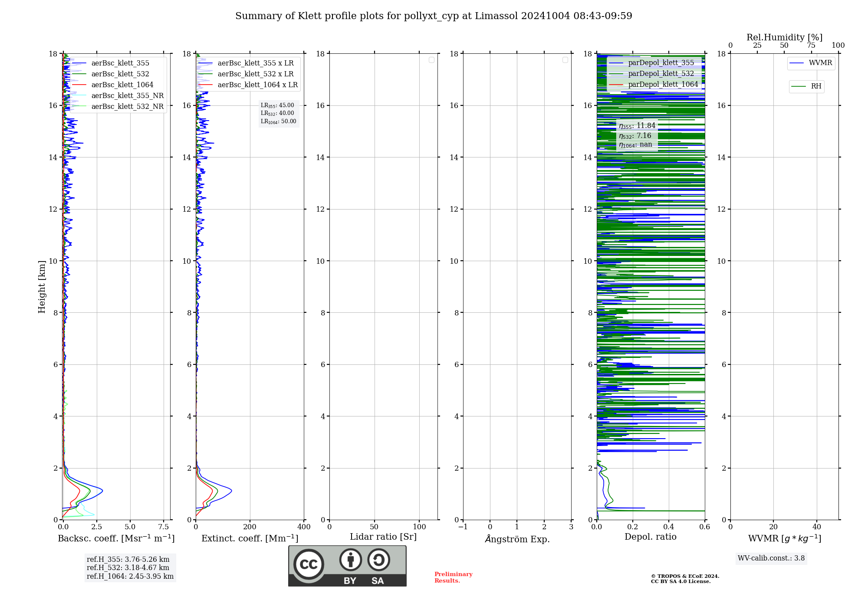
Task: Click the 'Depol. ratio' x-axis label
Action: click(x=651, y=537)
